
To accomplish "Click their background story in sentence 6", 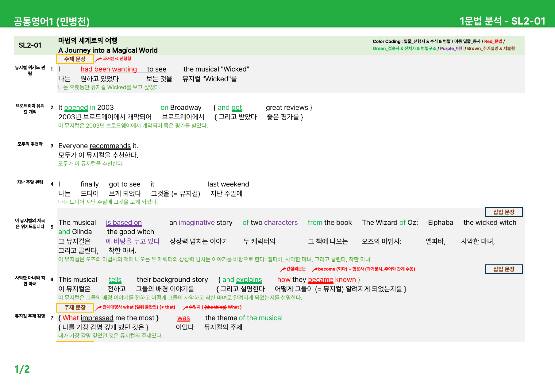I will 172,280.
